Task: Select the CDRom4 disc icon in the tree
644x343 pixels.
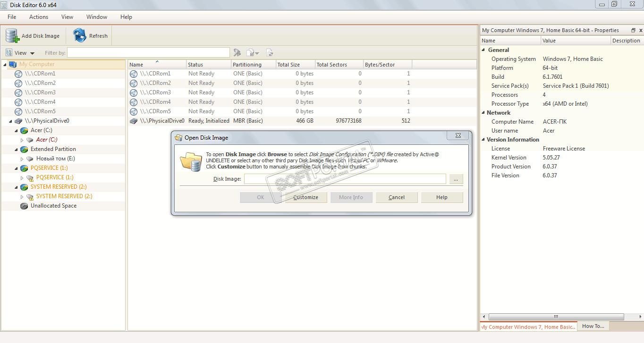Action: coord(18,102)
